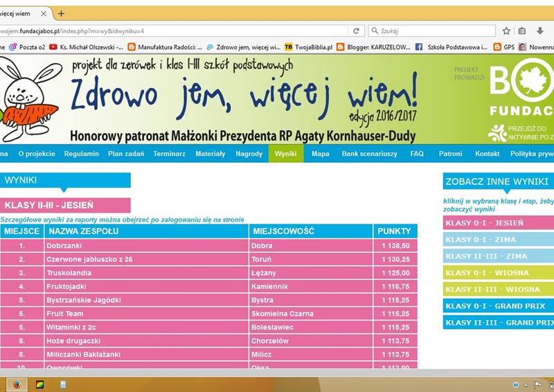Click the Firefox icon in the taskbar
554x392 pixels.
[16, 384]
